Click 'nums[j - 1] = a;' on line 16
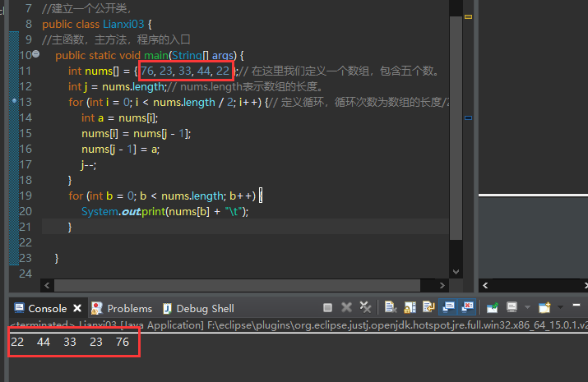 click(x=120, y=150)
